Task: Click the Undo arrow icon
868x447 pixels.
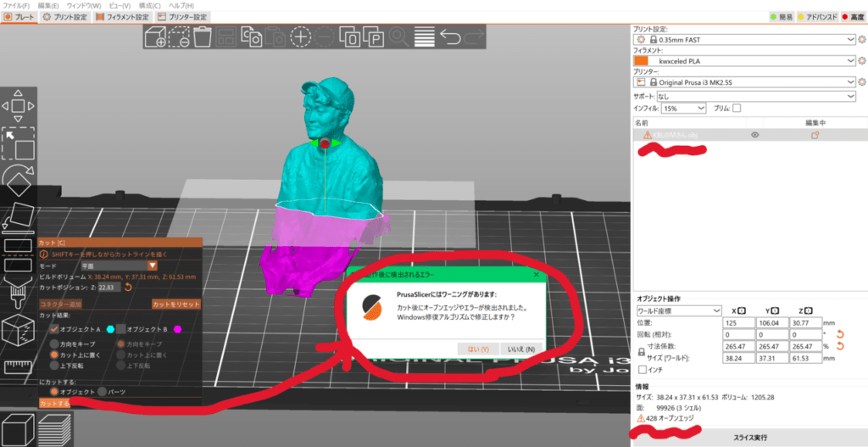Action: pyautogui.click(x=450, y=37)
